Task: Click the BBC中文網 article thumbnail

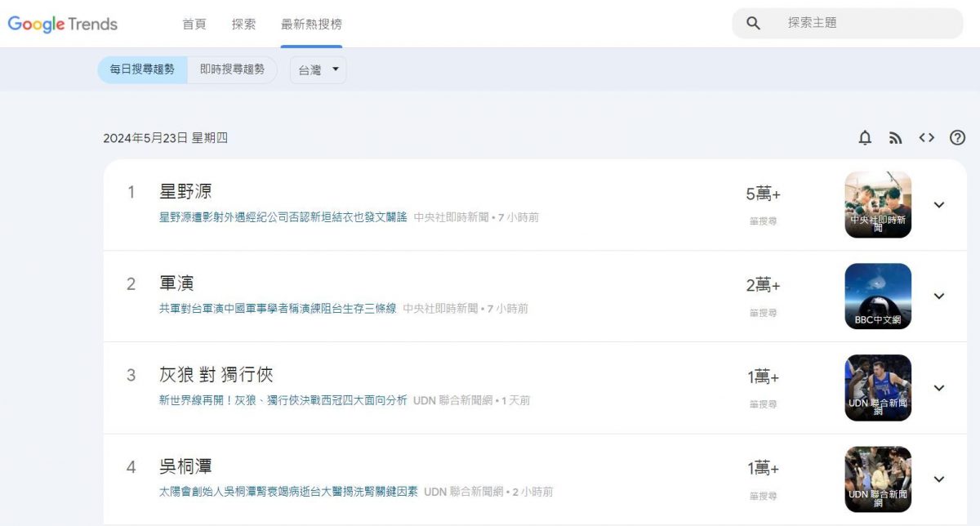Action: point(877,296)
